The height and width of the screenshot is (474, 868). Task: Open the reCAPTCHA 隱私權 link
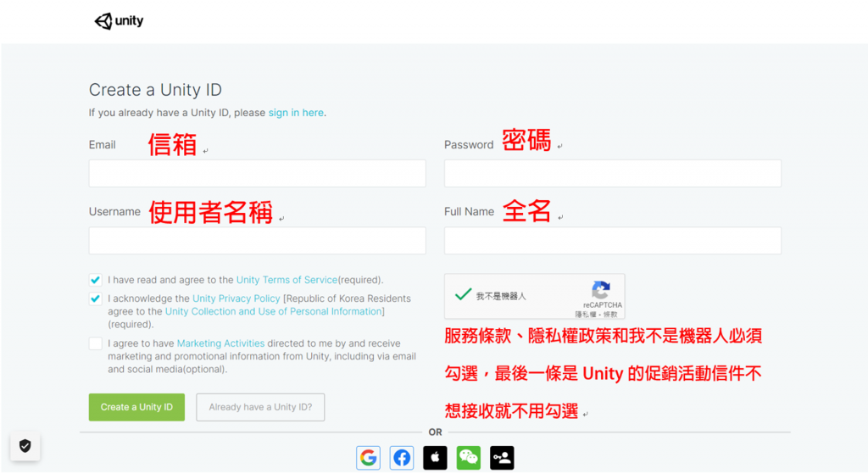[x=586, y=315]
